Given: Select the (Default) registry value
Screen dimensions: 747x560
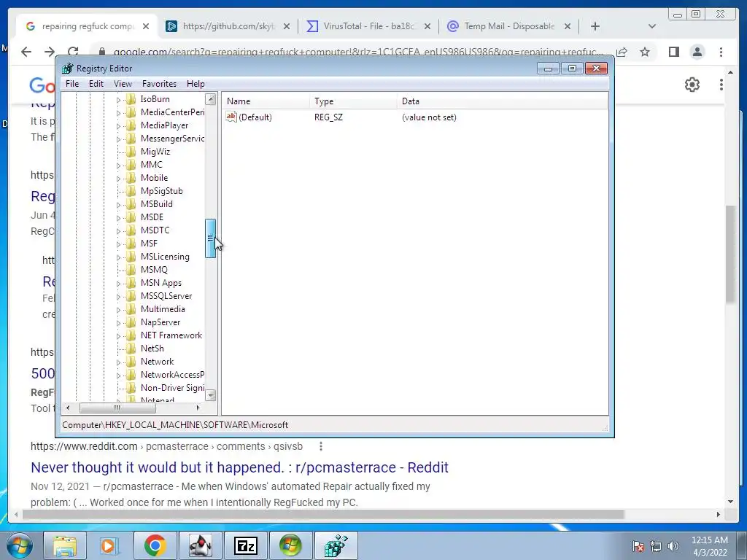Looking at the screenshot, I should 255,117.
